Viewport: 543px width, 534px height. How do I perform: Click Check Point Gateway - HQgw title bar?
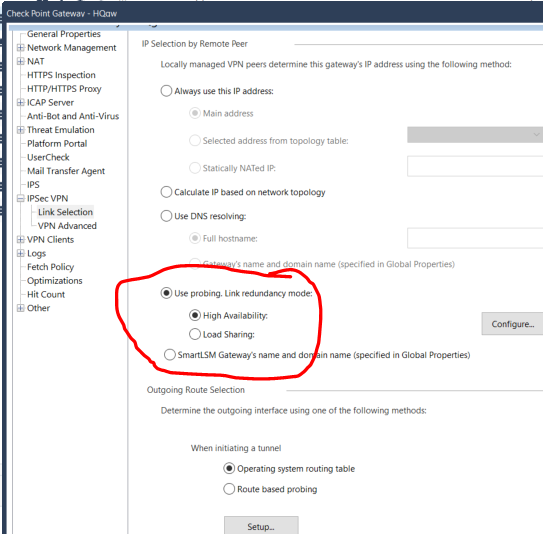tap(273, 14)
